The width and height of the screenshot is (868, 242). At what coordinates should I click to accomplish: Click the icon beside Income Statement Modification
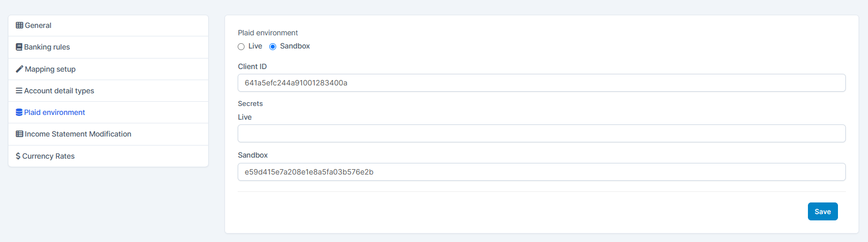point(19,134)
